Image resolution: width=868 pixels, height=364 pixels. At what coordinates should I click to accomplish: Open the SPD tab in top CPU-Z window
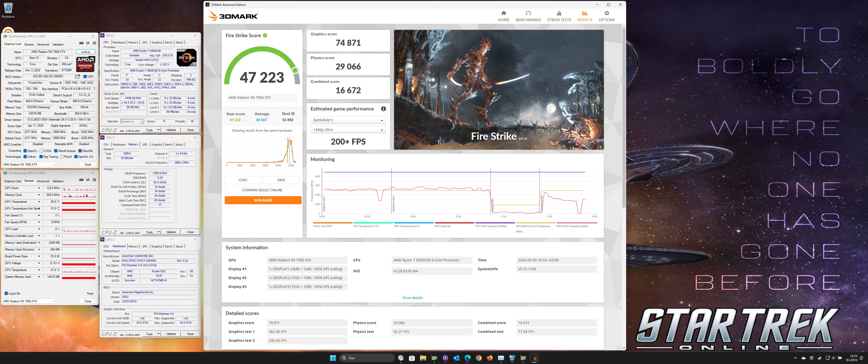(145, 42)
